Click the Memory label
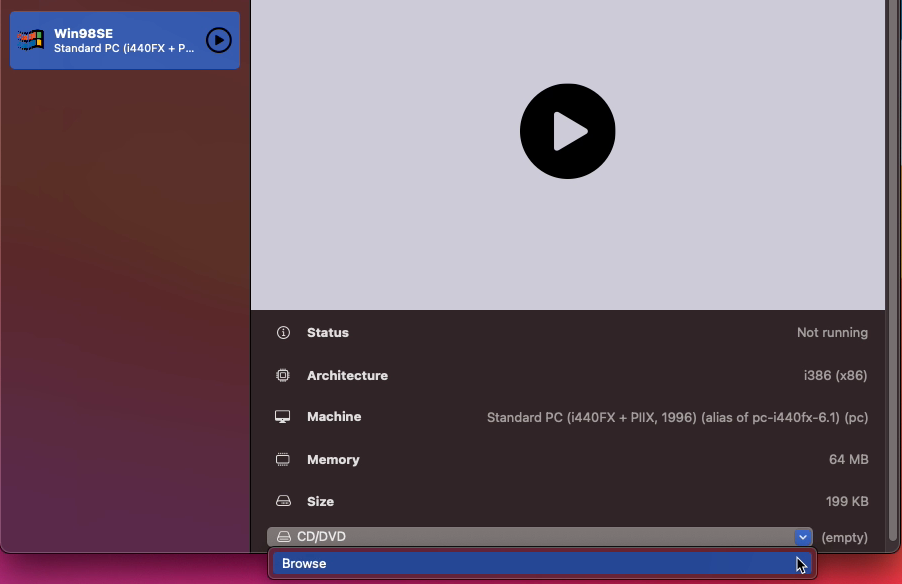902x584 pixels. [x=333, y=459]
